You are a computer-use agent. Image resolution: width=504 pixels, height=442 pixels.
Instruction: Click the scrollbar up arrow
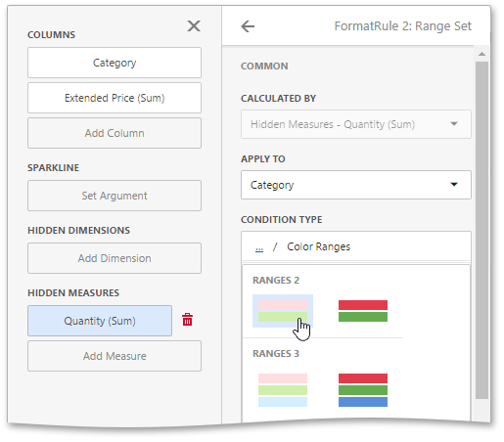(481, 54)
